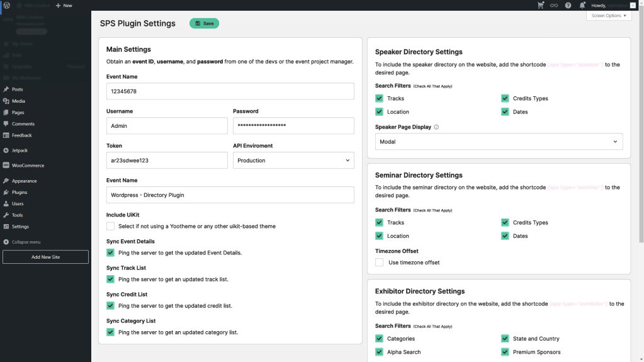Open the API Environment dropdown
644x362 pixels.
tap(293, 161)
